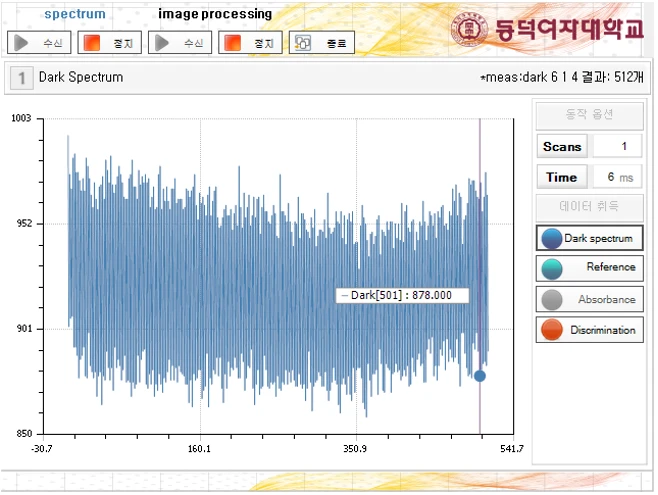This screenshot has height=495, width=658.
Task: Edit the Scans value field
Action: tap(617, 146)
